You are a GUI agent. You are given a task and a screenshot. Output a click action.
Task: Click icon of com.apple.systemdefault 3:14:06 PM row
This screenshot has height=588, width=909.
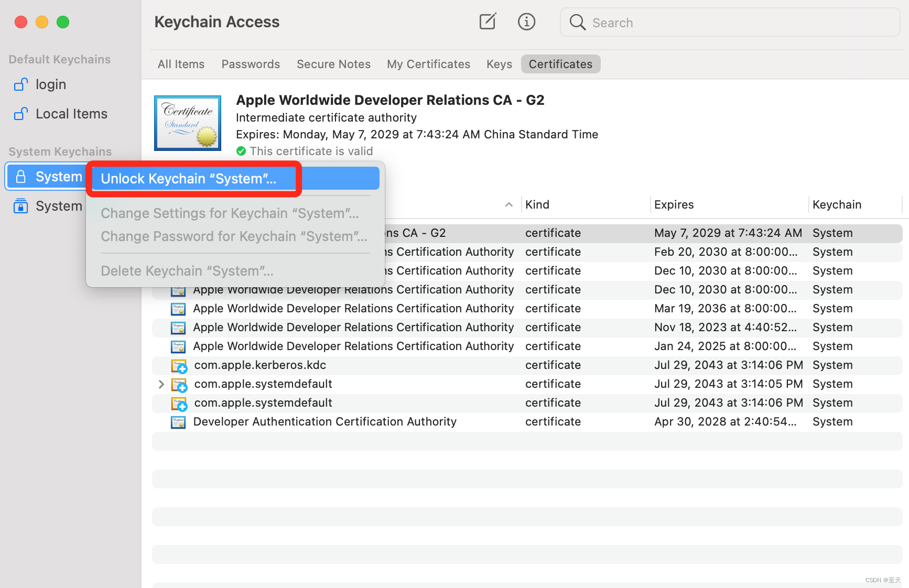179,404
